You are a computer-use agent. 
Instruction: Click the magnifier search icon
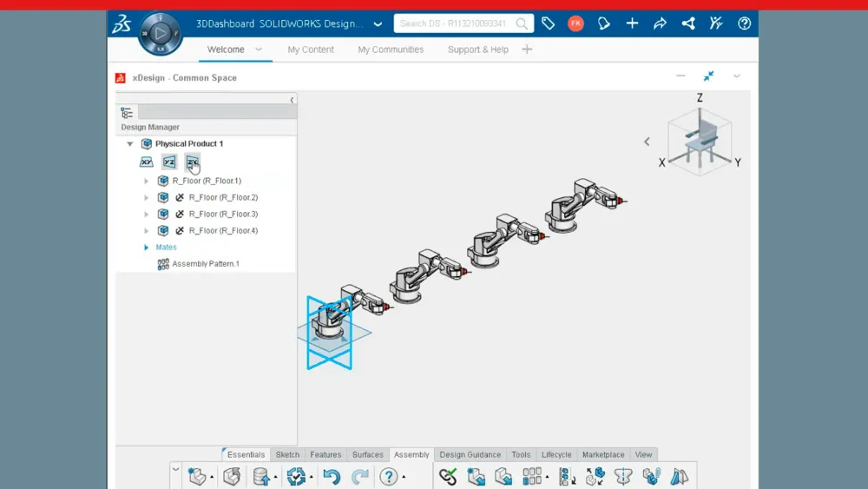[x=522, y=23]
